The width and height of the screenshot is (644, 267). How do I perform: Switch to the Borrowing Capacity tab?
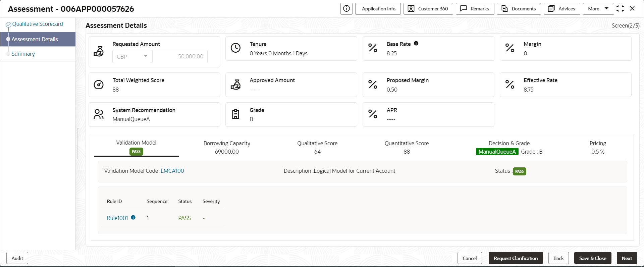(x=227, y=147)
